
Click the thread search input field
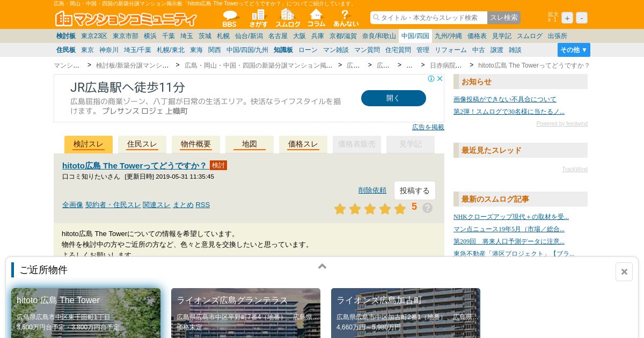(x=429, y=18)
